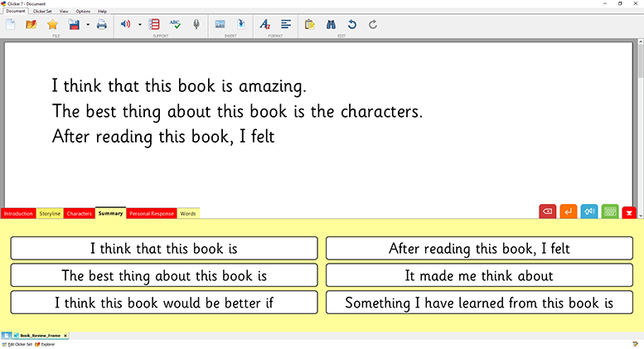This screenshot has height=349, width=644.
Task: Click 'I think this book would be better if'
Action: click(x=164, y=303)
